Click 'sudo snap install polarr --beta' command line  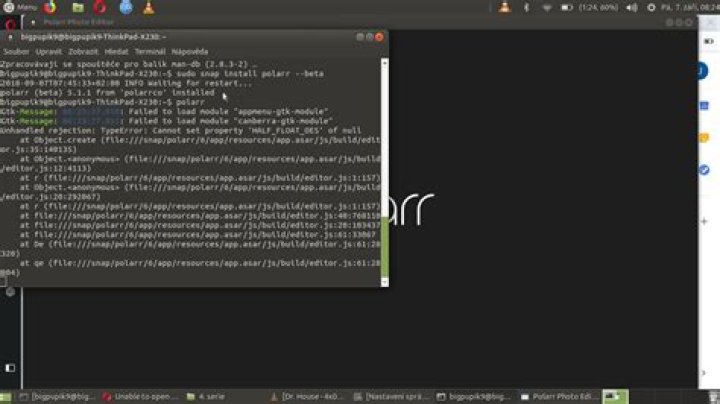pyautogui.click(x=248, y=73)
